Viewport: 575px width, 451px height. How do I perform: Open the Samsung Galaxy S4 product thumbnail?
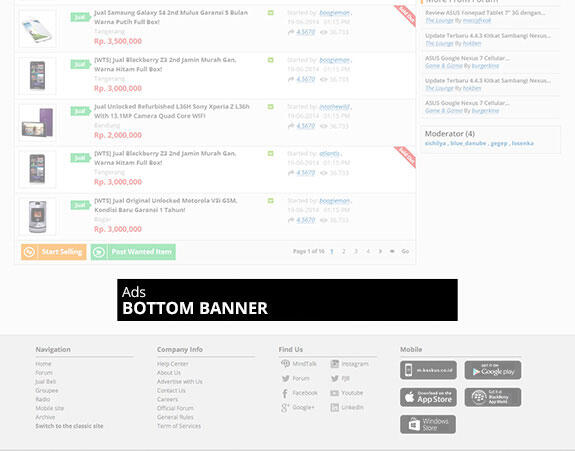coord(37,29)
